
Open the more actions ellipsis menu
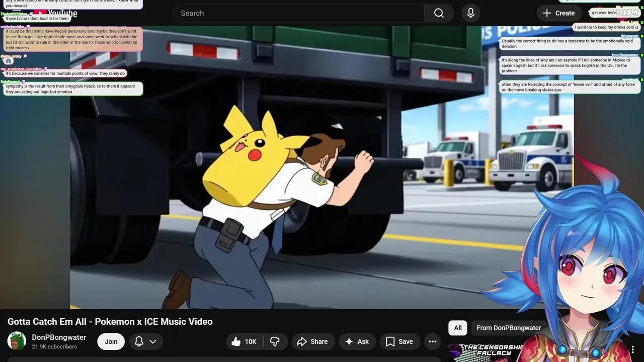432,341
